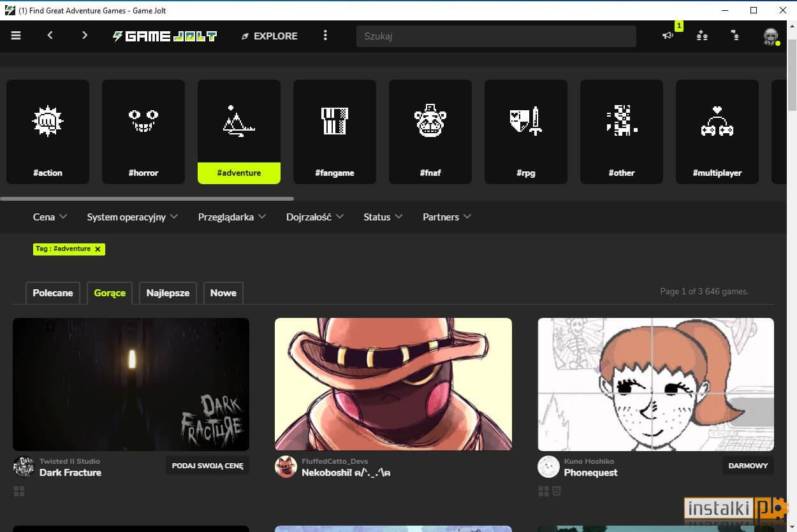Click the Podaj swoją cenę button
797x532 pixels.
207,466
